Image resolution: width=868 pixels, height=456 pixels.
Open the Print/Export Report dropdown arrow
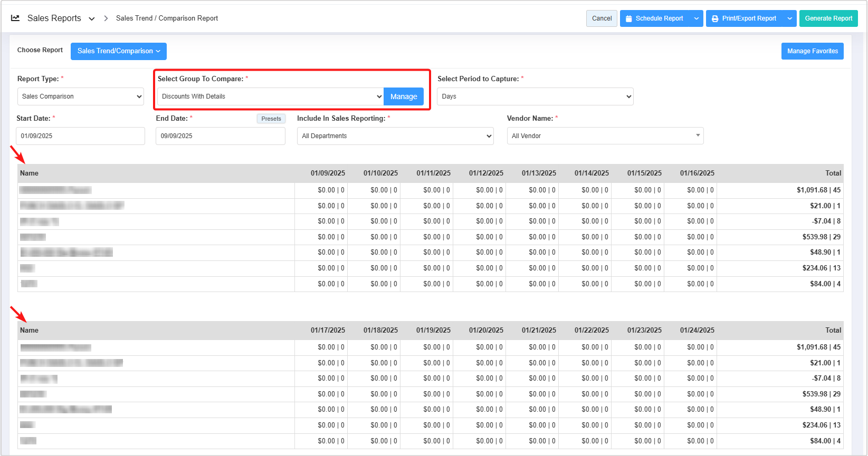tap(790, 18)
